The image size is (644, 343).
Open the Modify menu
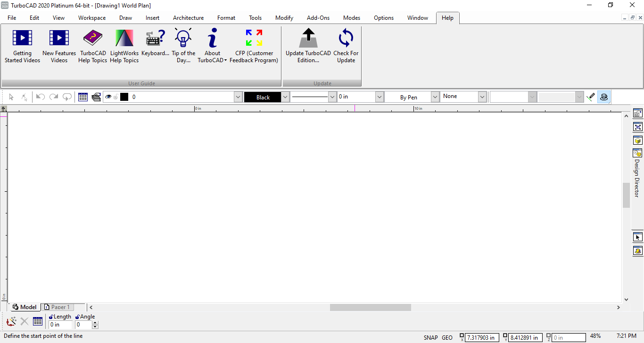point(284,18)
